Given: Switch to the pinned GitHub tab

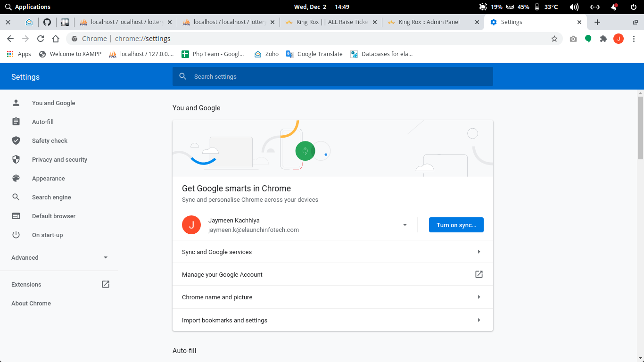Looking at the screenshot, I should (x=47, y=22).
